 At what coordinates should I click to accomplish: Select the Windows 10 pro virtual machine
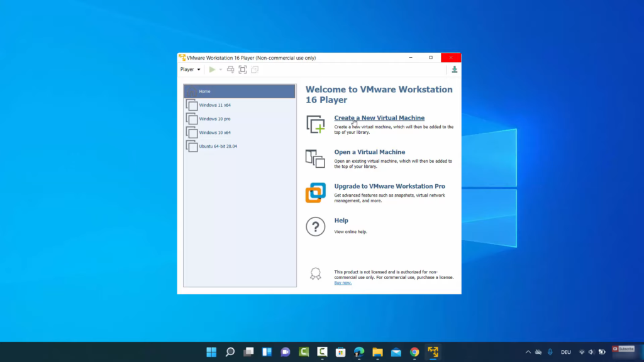(214, 119)
